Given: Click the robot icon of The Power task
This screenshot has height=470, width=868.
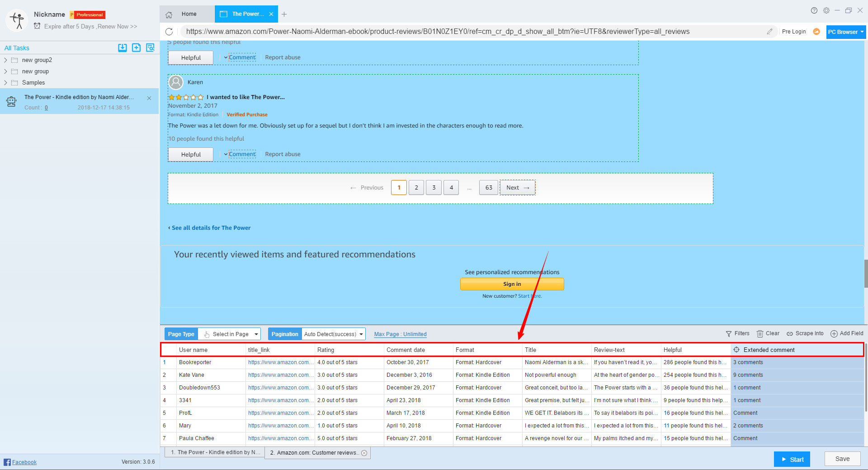Looking at the screenshot, I should tap(11, 102).
